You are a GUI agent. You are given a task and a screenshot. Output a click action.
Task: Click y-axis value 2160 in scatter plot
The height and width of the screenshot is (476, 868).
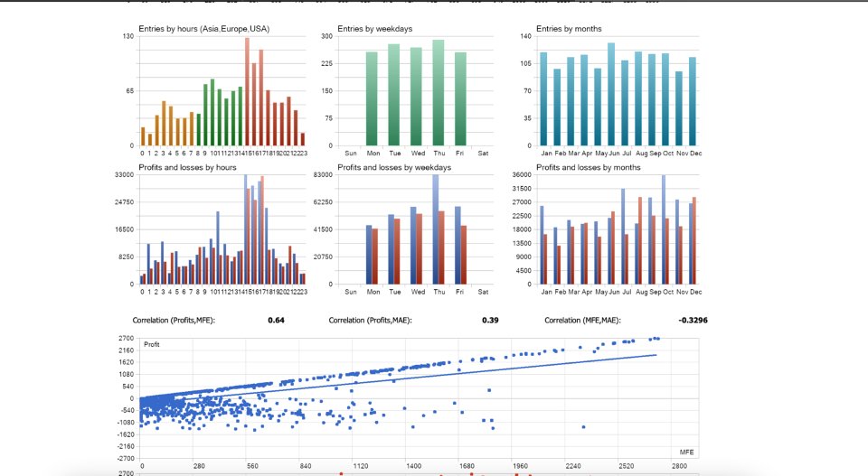point(127,350)
